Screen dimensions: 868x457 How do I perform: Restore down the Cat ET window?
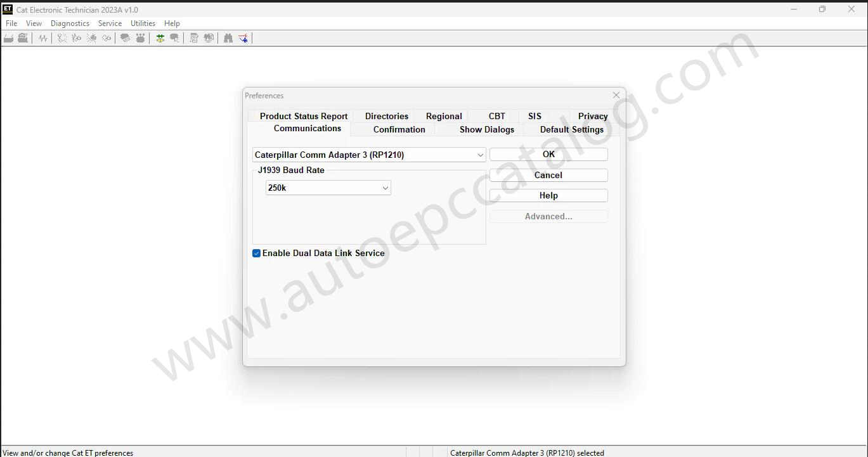(822, 9)
